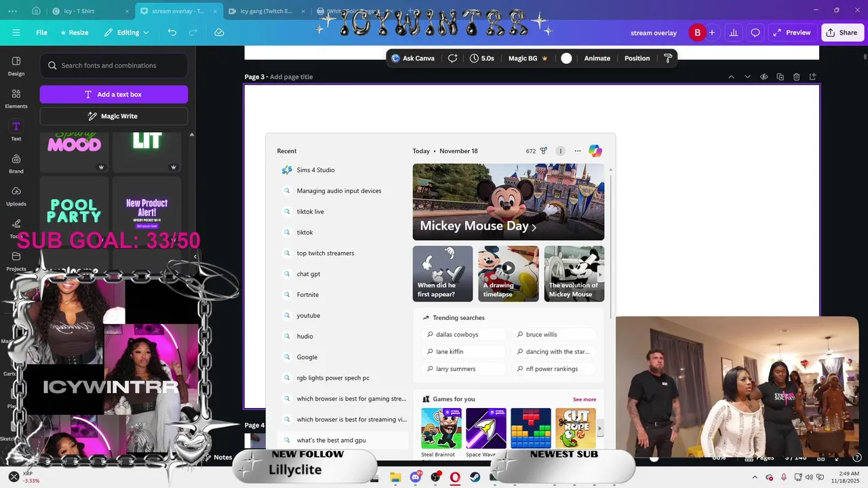Open the Uploads panel
868x488 pixels.
16,196
